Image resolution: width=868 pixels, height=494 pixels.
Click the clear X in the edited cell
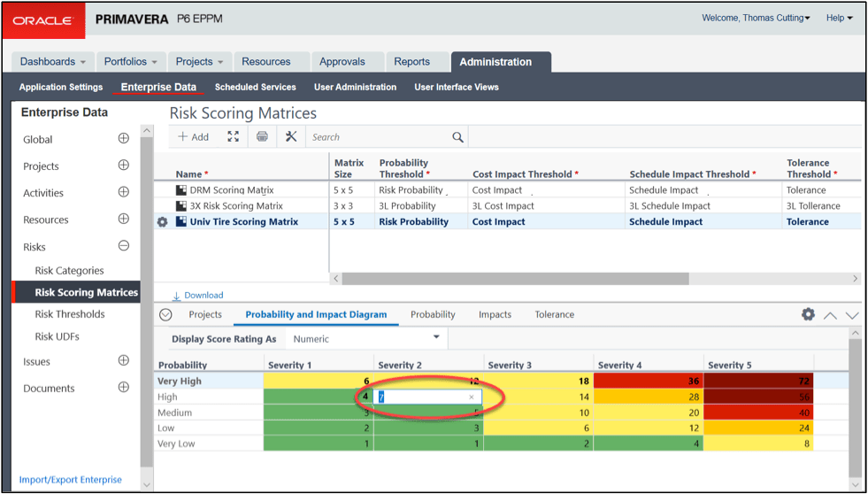(x=472, y=398)
